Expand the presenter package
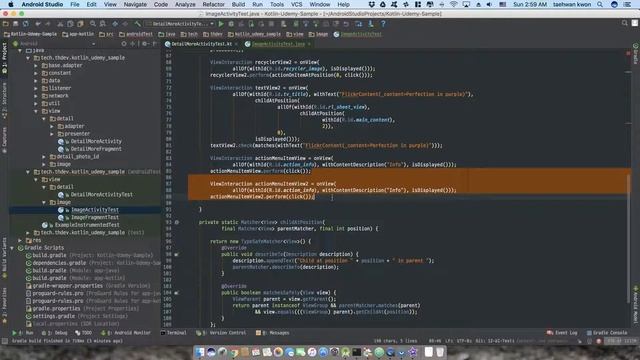 pyautogui.click(x=52, y=134)
